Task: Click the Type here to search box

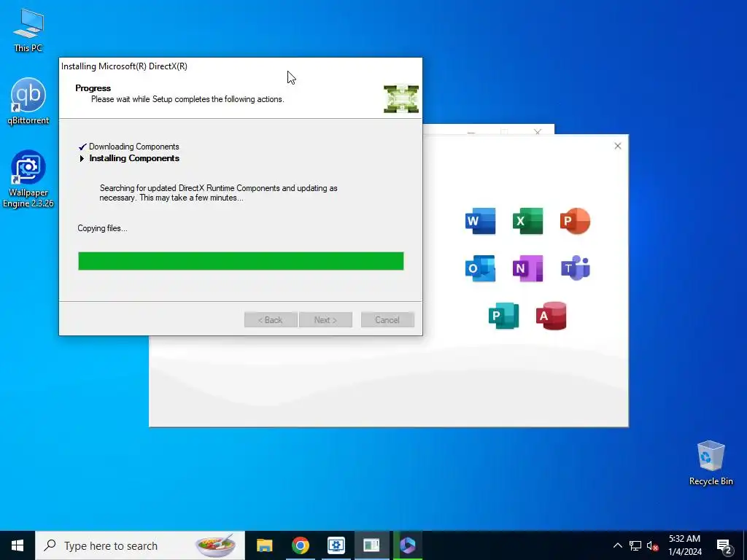Action: pos(140,545)
